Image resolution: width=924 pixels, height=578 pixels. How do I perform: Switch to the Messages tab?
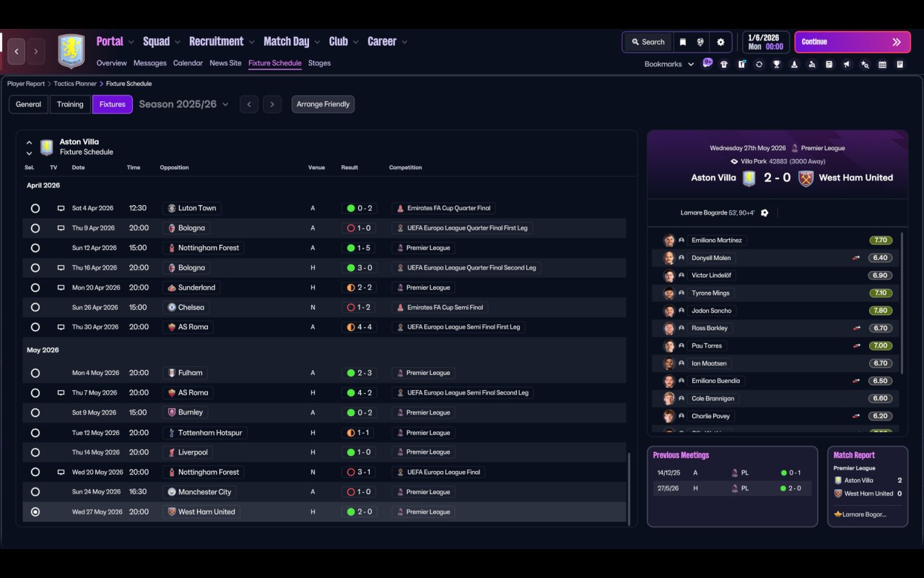[x=149, y=63]
